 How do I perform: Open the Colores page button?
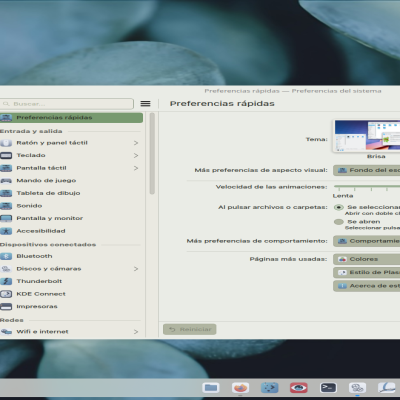click(367, 259)
